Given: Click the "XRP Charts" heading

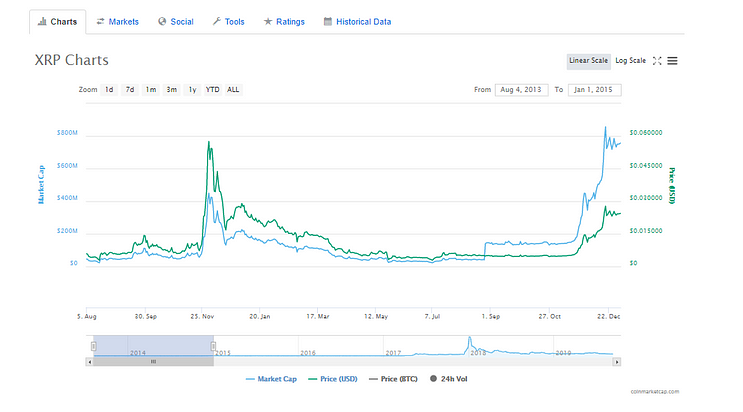Looking at the screenshot, I should click(x=72, y=60).
